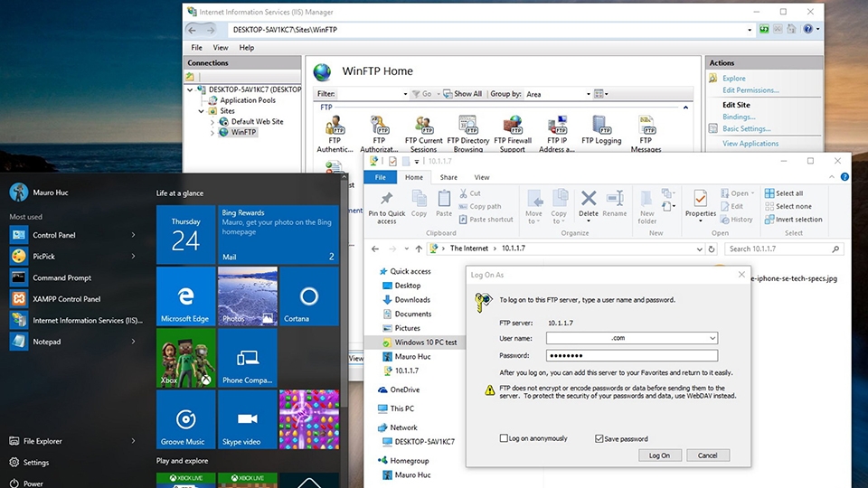Expand Default Web Site tree node
868x488 pixels.
(212, 121)
